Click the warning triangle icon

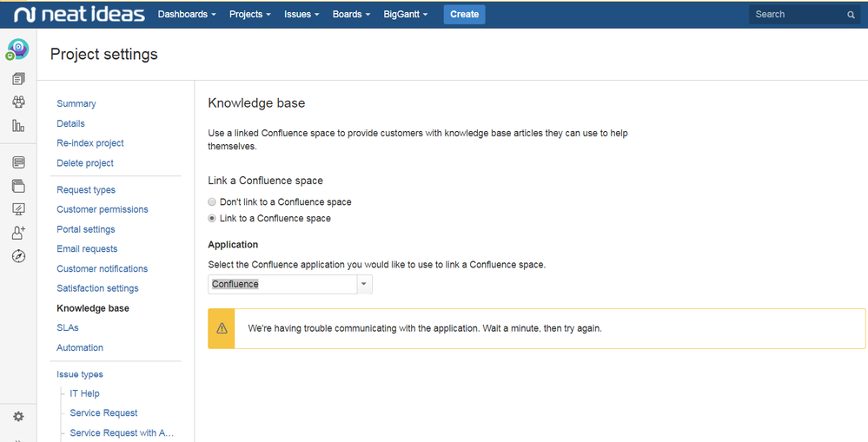(222, 328)
